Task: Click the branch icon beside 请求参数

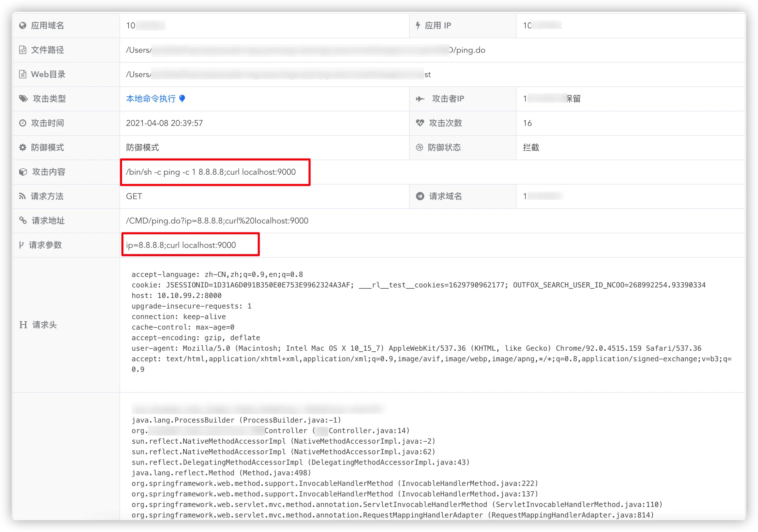Action: tap(21, 245)
